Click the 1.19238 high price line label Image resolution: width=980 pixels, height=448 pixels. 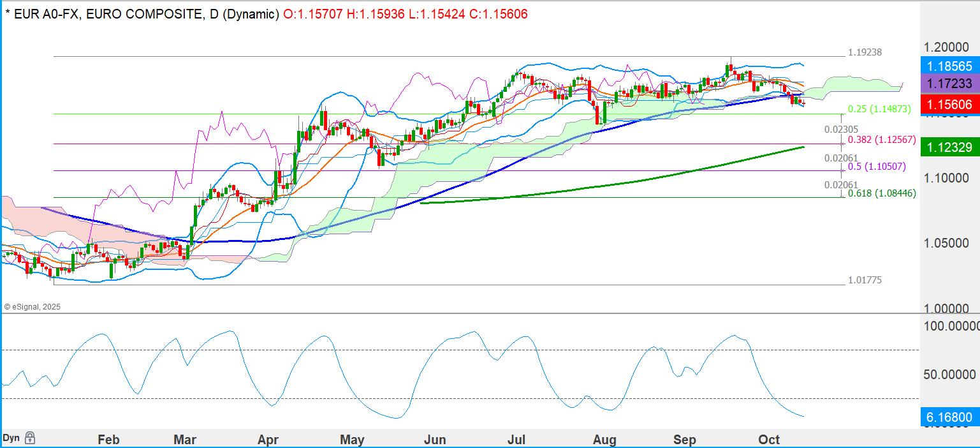(865, 52)
